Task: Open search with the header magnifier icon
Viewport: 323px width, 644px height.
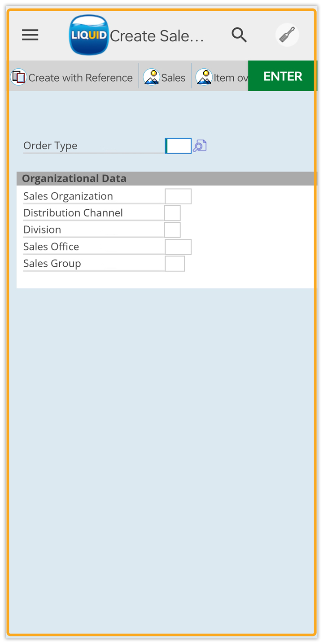Action: pyautogui.click(x=239, y=35)
